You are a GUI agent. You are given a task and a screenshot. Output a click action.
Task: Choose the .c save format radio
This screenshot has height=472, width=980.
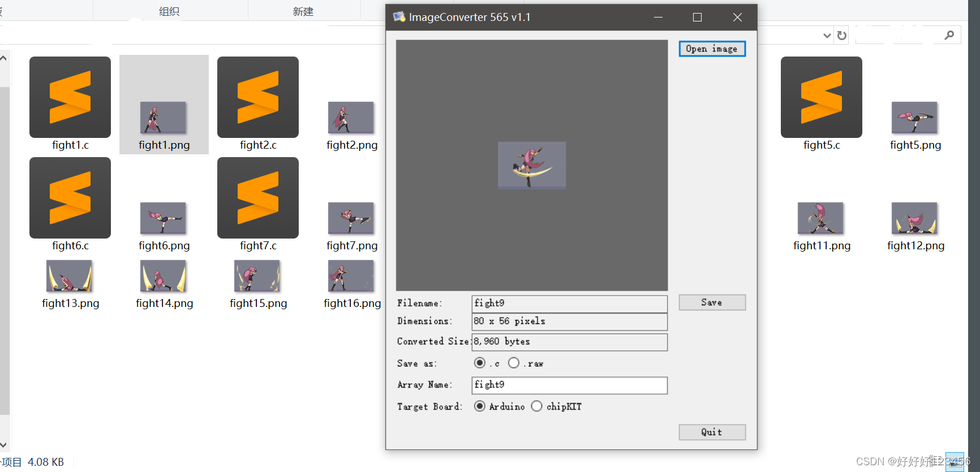480,363
